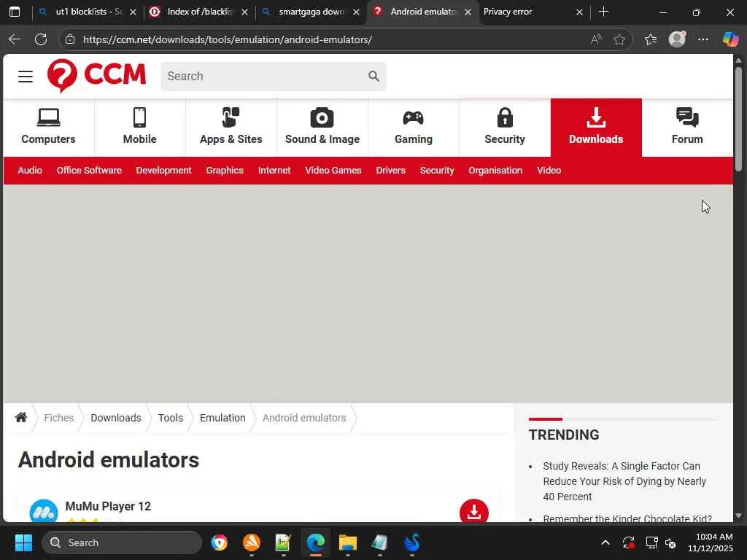747x560 pixels.
Task: Open the Mobile section
Action: 139,127
